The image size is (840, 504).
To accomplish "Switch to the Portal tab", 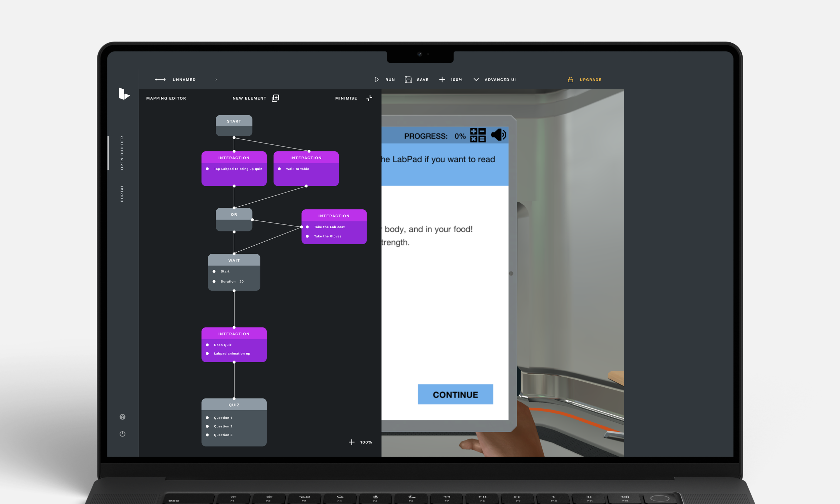I will [122, 193].
